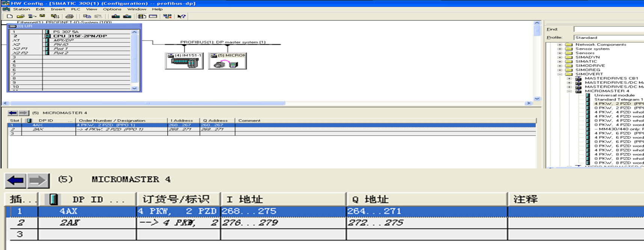Select Standard Telegram 1 in catalog

tap(618, 99)
